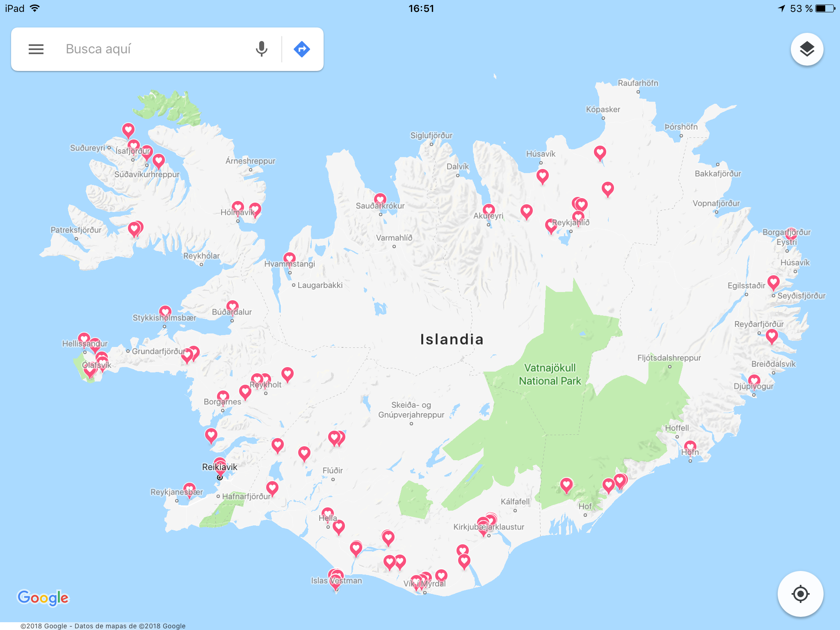840x630 pixels.
Task: Select the heart pin at Hvammstangi
Action: click(290, 259)
